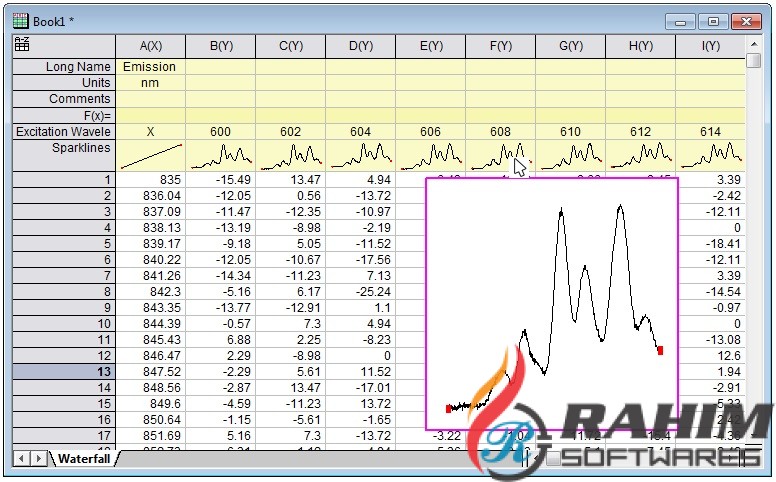Select the Comments label row
Image resolution: width=776 pixels, height=482 pixels.
coord(64,99)
